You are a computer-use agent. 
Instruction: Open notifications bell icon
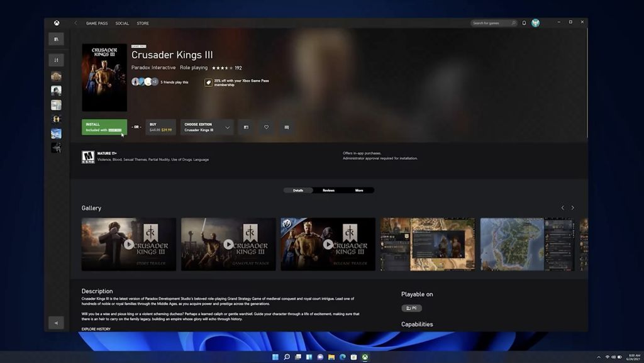(524, 23)
